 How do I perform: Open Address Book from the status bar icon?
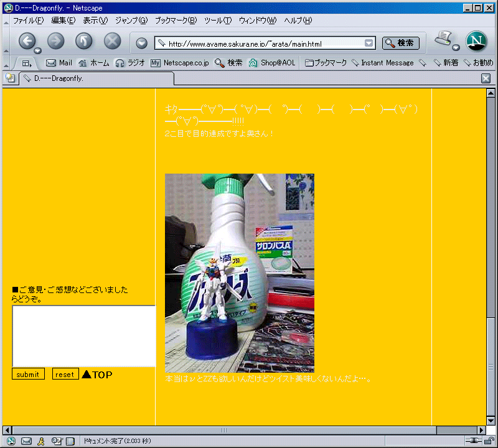(70, 441)
